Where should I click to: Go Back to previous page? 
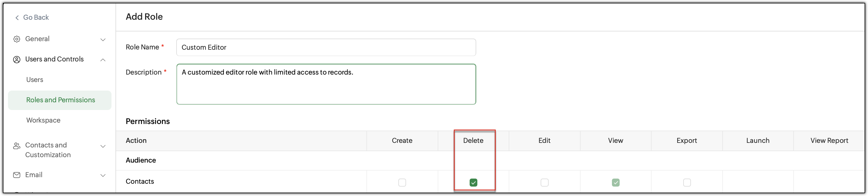pos(32,17)
